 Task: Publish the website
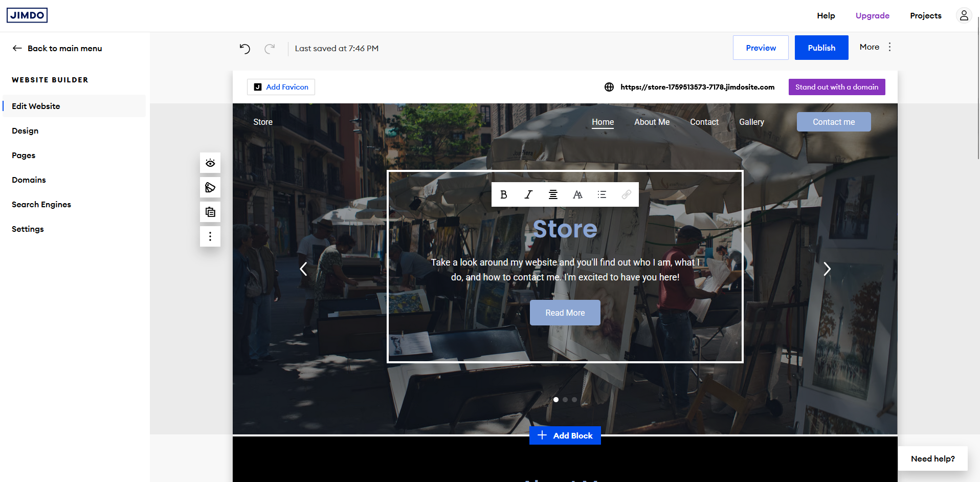coord(821,47)
